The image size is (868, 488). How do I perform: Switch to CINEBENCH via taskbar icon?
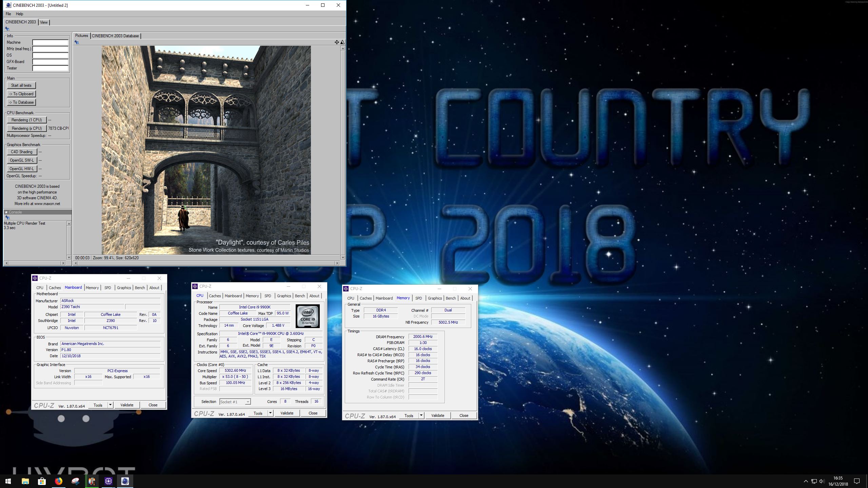(125, 481)
